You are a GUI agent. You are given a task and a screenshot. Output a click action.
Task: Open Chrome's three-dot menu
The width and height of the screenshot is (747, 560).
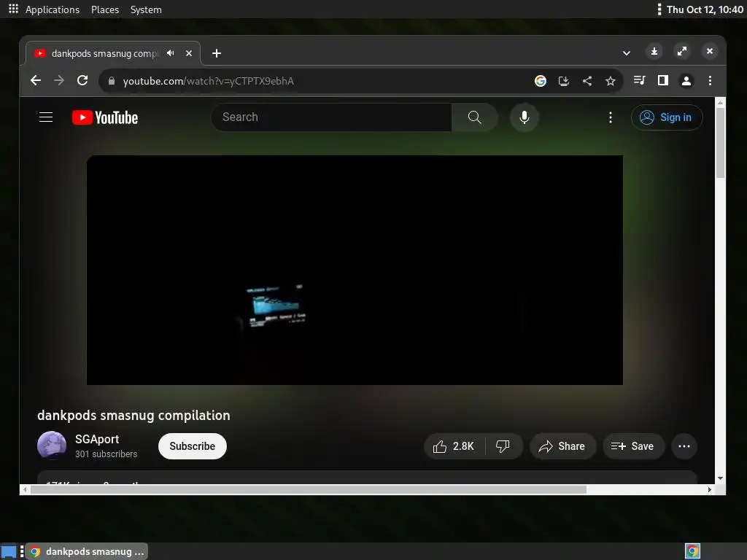(x=710, y=80)
